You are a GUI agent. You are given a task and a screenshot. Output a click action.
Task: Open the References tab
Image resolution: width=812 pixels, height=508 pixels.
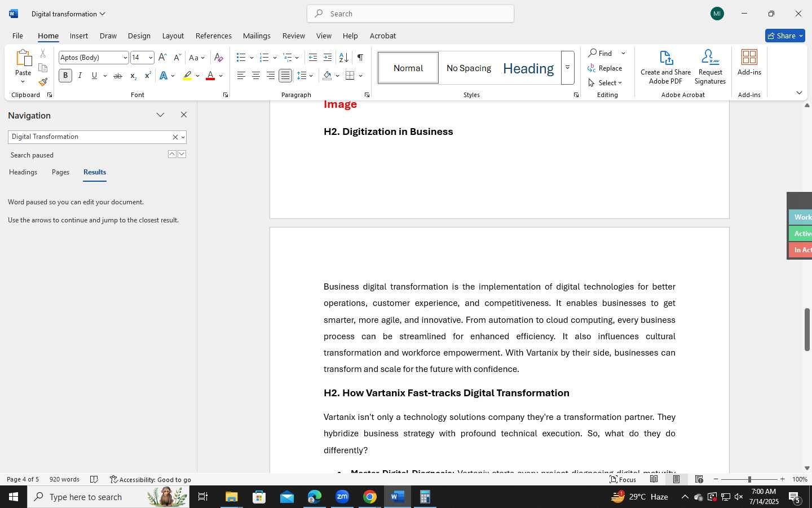pyautogui.click(x=214, y=36)
